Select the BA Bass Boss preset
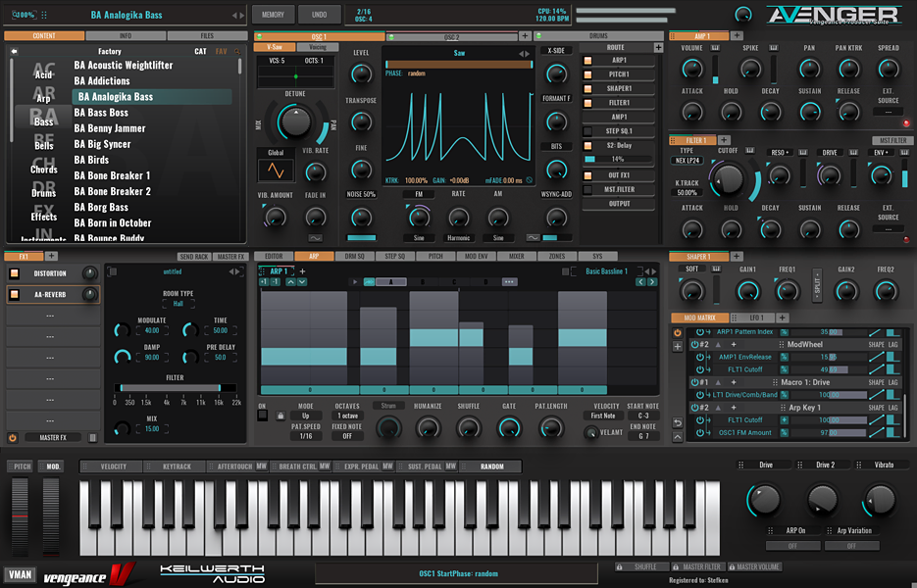The width and height of the screenshot is (917, 588). 101,113
